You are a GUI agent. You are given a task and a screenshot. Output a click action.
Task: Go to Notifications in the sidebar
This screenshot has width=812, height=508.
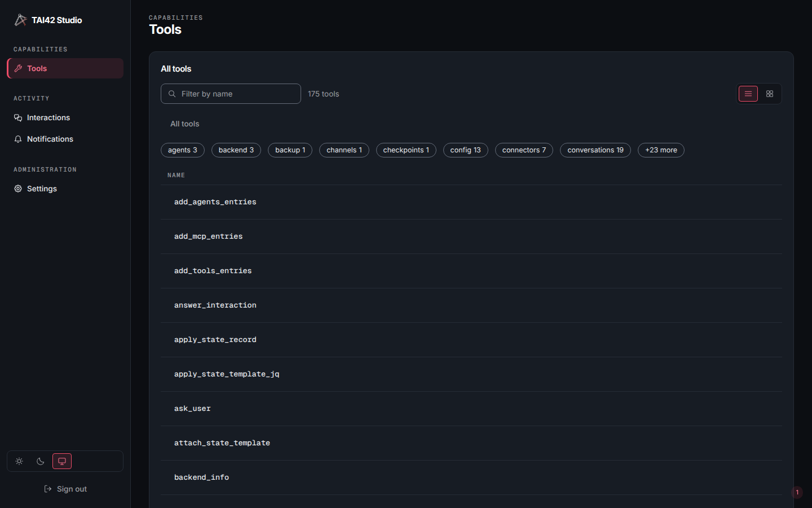(x=65, y=139)
